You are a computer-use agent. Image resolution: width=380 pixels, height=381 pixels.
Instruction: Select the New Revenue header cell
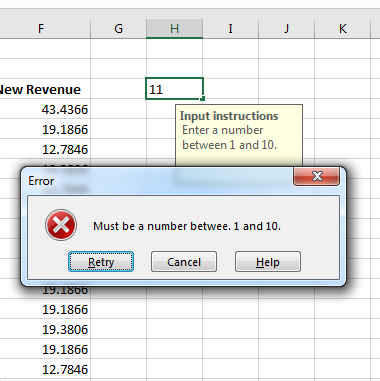coord(45,89)
